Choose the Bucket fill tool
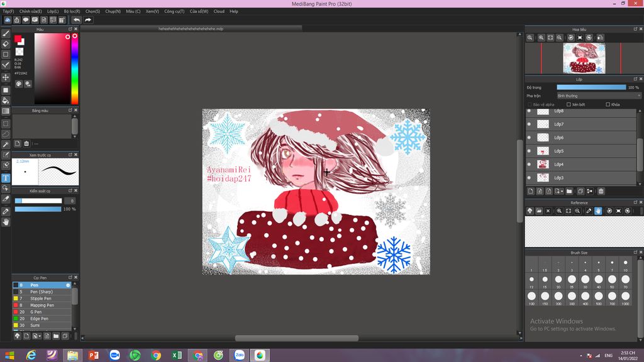644x362 pixels. 6,101
